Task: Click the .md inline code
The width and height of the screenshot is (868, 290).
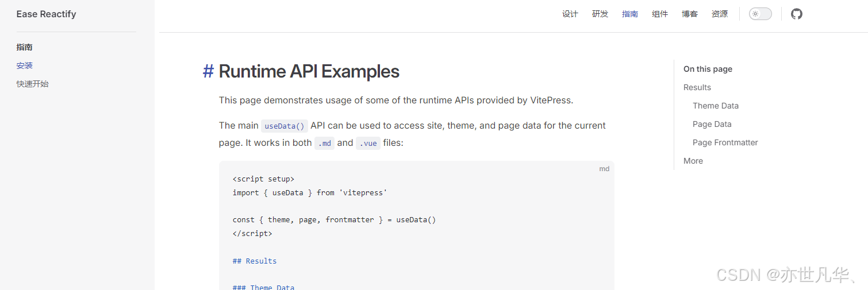Action: (x=325, y=143)
